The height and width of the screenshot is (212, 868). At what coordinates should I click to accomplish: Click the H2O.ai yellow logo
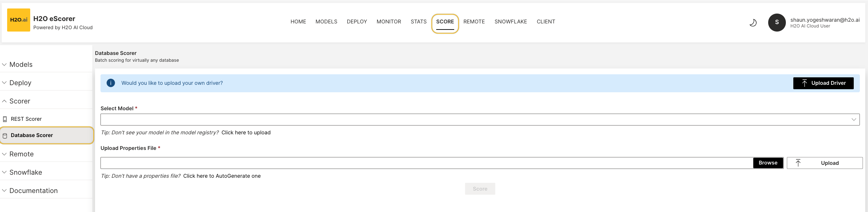18,20
